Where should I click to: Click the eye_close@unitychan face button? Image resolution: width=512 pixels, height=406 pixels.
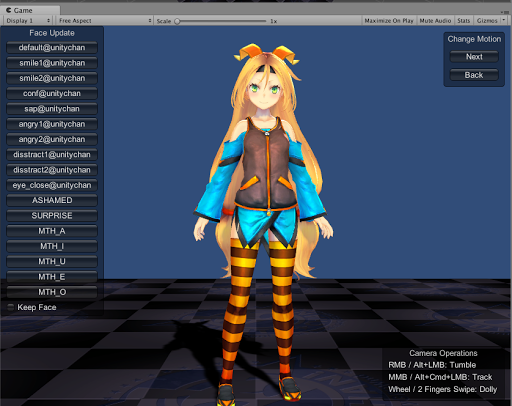pos(52,185)
